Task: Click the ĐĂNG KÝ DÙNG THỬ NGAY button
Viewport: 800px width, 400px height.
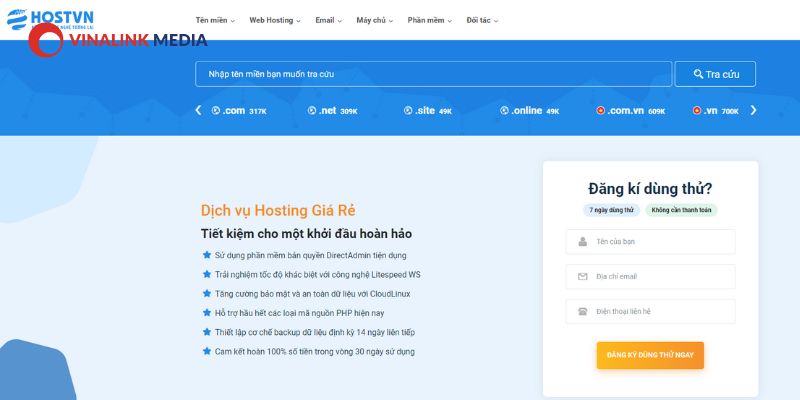Action: [x=650, y=355]
